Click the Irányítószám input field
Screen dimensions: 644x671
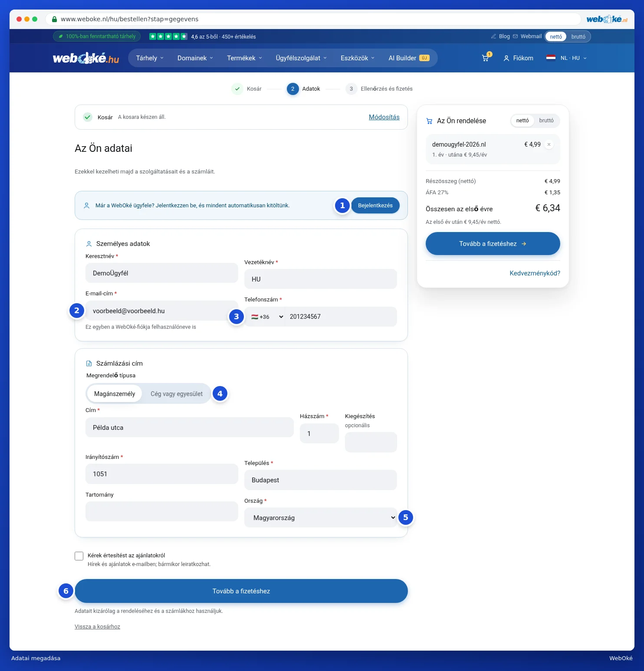[162, 474]
